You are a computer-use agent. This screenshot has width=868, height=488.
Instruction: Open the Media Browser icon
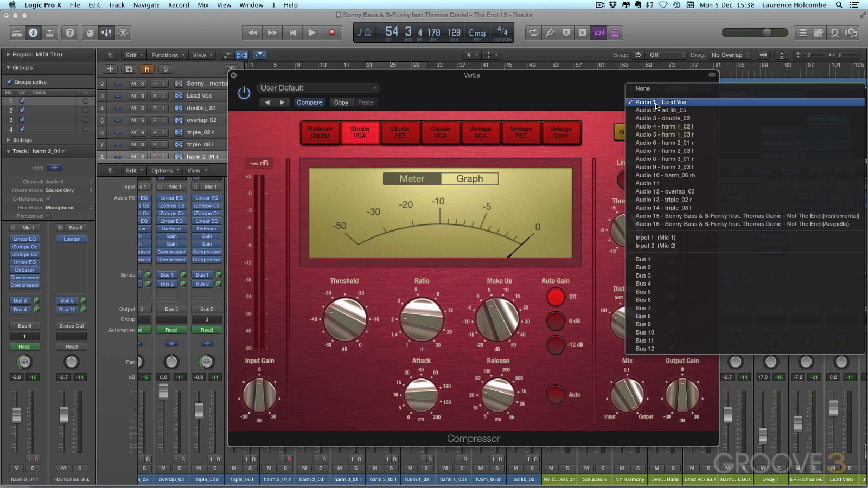click(851, 33)
